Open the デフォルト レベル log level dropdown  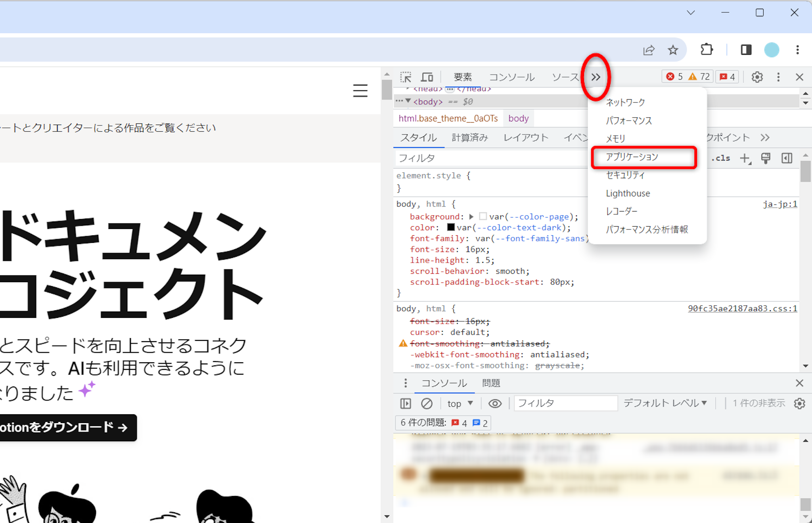665,404
